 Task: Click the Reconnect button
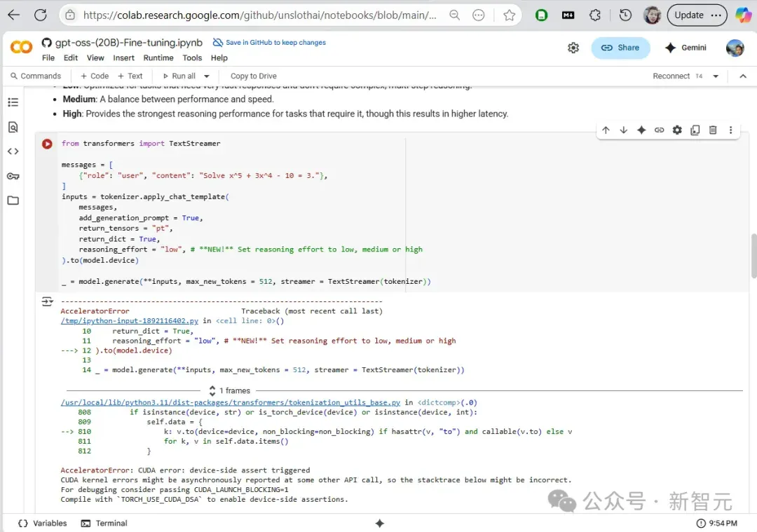point(671,76)
